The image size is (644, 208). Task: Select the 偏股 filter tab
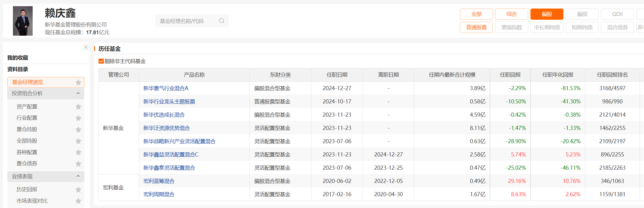[x=547, y=14]
